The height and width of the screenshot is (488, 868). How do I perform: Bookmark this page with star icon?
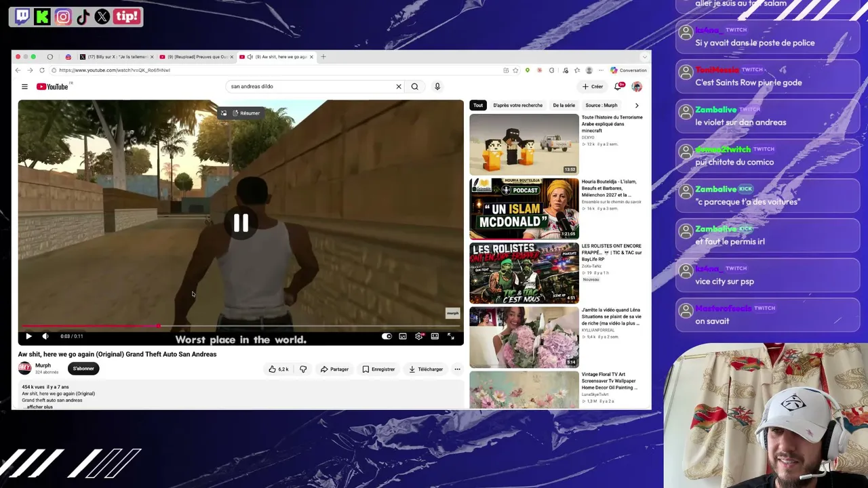pyautogui.click(x=515, y=70)
